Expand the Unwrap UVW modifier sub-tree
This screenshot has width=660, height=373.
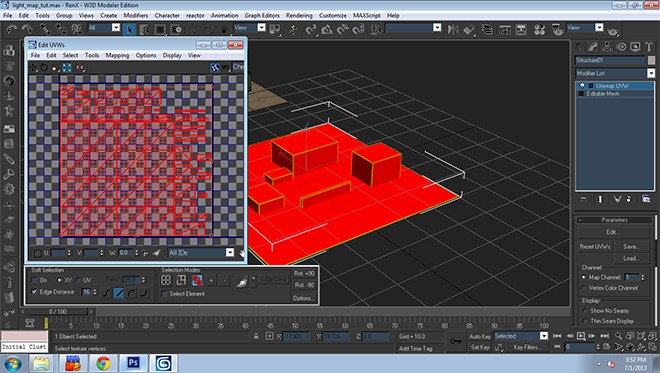tap(590, 86)
